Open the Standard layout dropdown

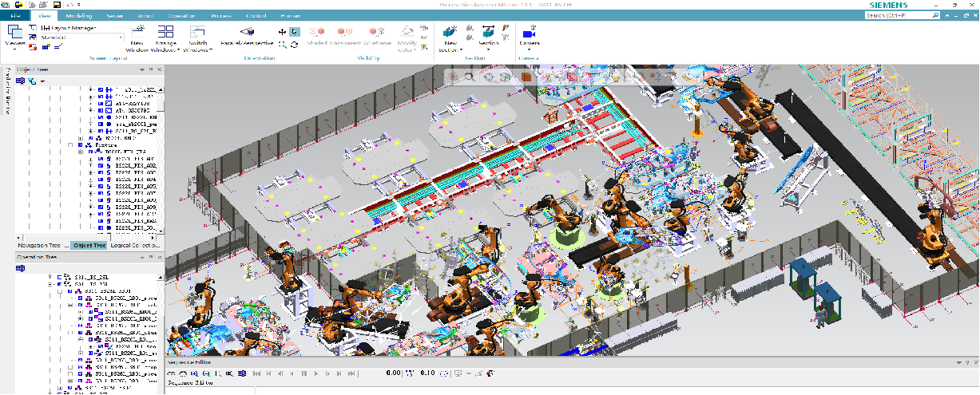(x=121, y=38)
